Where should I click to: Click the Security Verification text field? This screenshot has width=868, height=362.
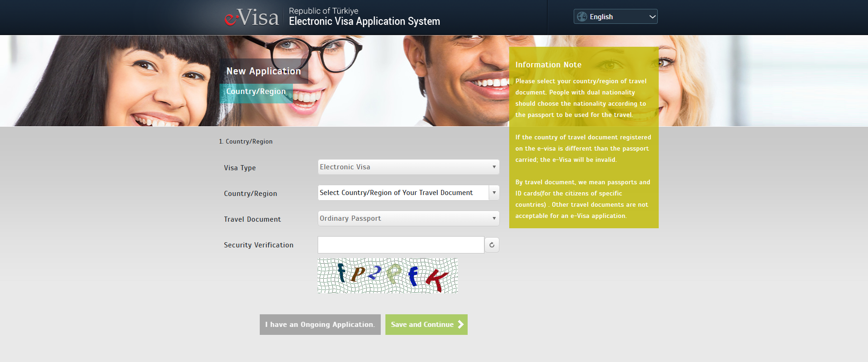pyautogui.click(x=400, y=245)
